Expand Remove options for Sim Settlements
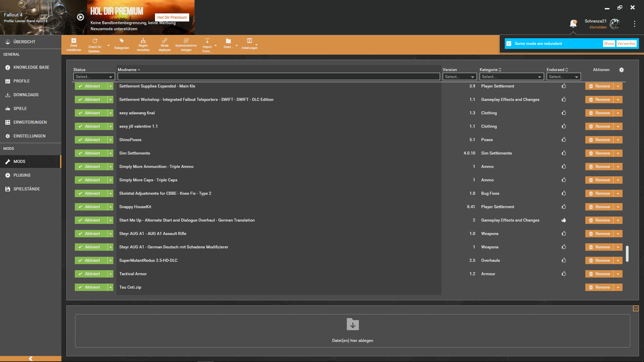 click(618, 153)
